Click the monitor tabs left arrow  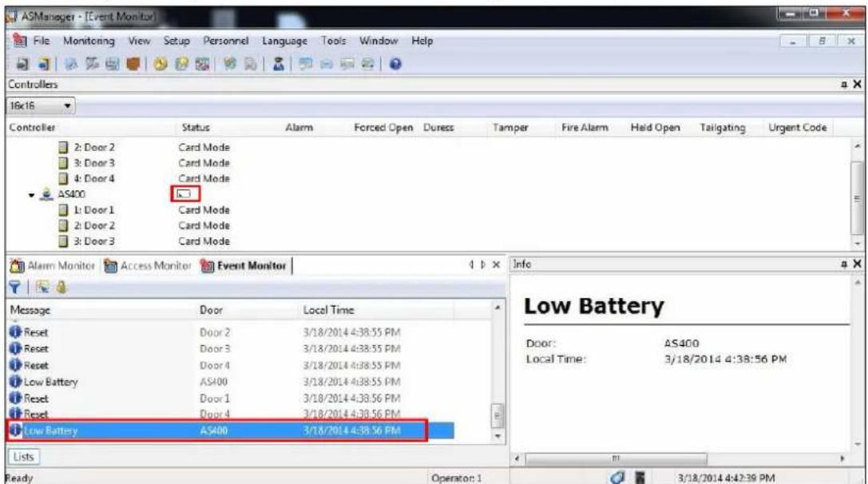click(472, 264)
